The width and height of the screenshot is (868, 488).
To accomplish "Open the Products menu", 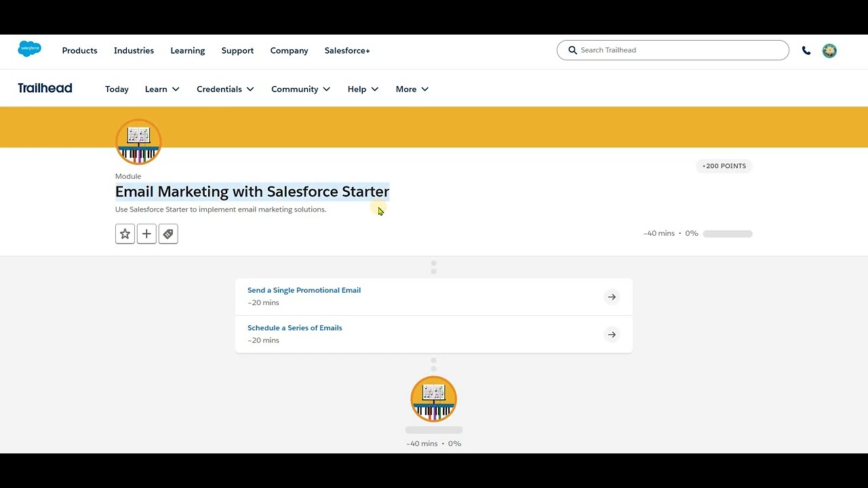I will click(x=79, y=50).
